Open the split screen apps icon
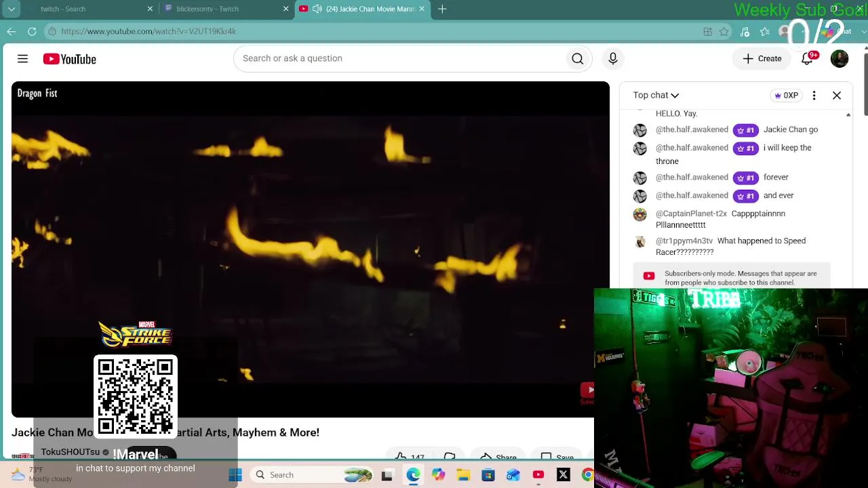The height and width of the screenshot is (488, 868). (x=707, y=31)
